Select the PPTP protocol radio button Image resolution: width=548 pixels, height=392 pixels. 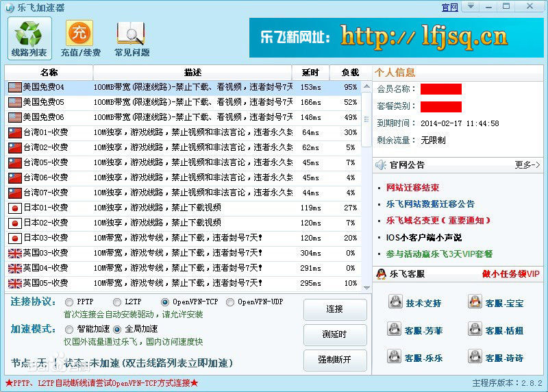point(69,302)
